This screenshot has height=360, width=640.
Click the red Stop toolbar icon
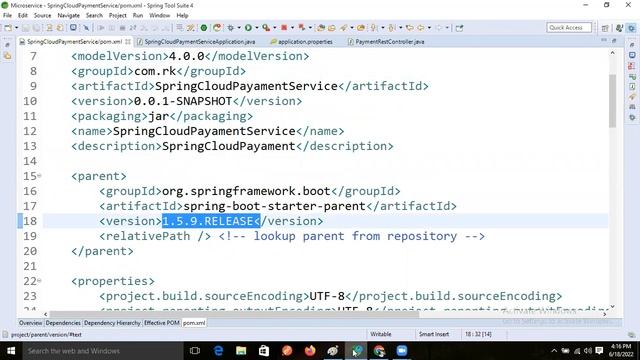pos(284,28)
